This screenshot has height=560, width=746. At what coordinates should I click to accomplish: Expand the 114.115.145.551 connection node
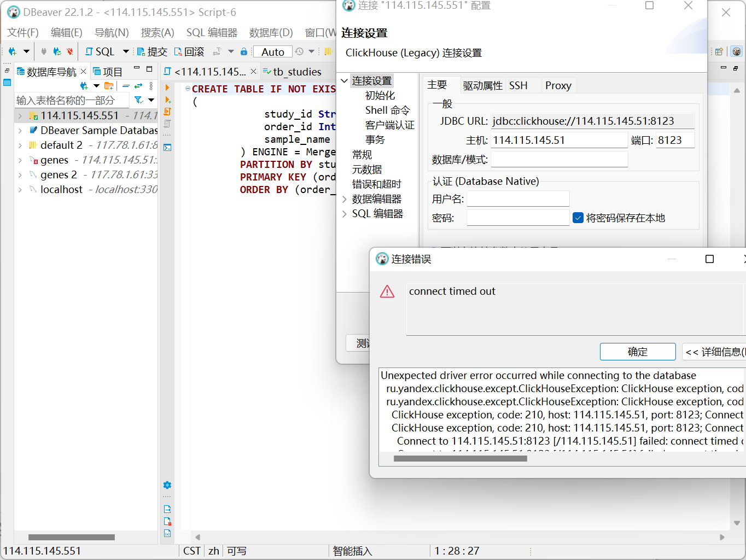click(x=20, y=116)
